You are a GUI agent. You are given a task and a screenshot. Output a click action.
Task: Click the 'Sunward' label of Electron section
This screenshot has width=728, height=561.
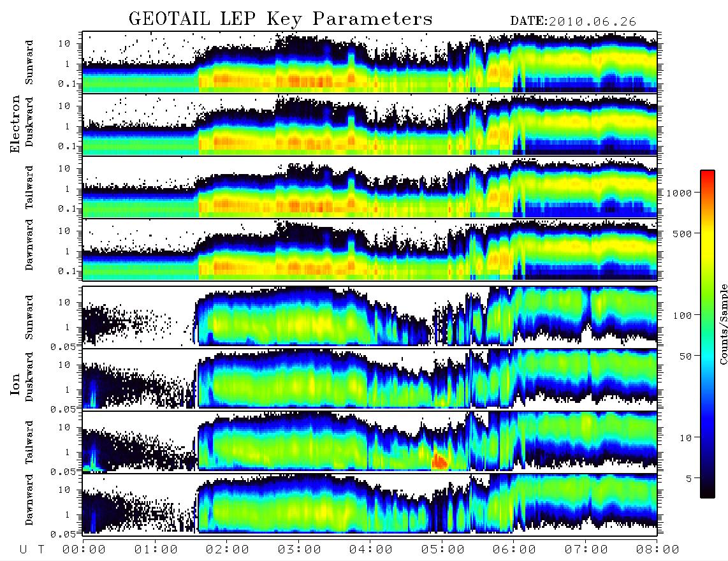coord(29,62)
